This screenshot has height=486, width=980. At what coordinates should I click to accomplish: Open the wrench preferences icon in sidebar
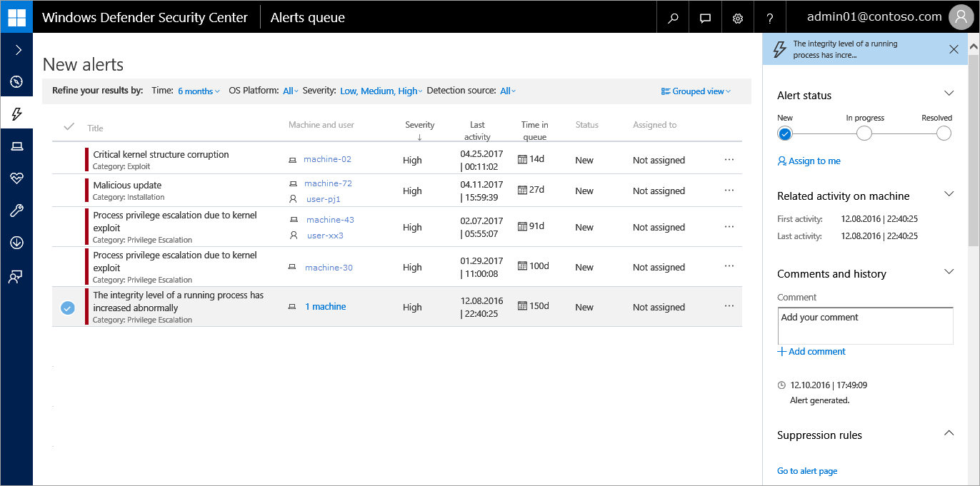[16, 211]
